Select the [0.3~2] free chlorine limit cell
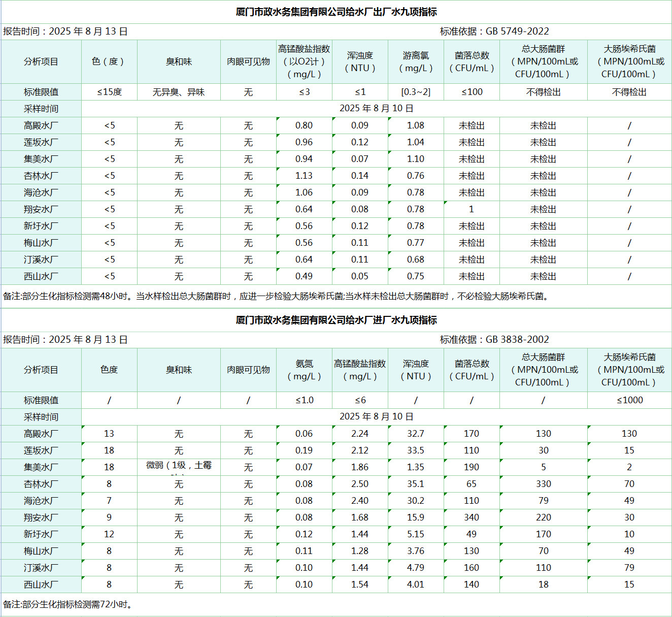This screenshot has height=617, width=672. 416,92
